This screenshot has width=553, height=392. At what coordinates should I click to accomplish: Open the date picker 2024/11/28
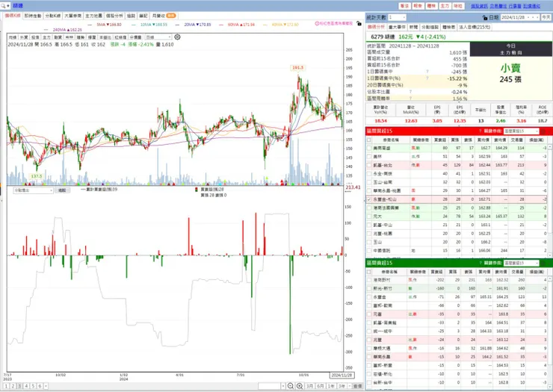[520, 17]
